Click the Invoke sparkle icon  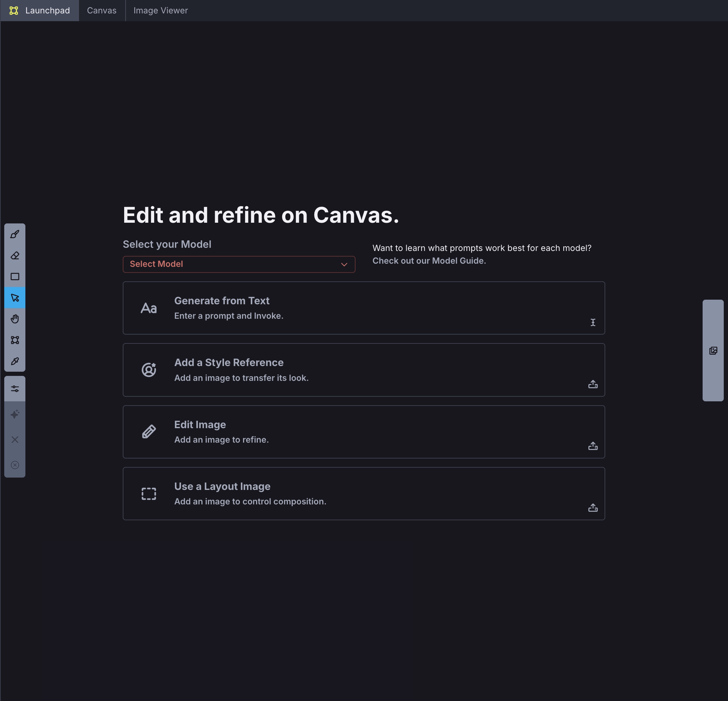(x=15, y=414)
